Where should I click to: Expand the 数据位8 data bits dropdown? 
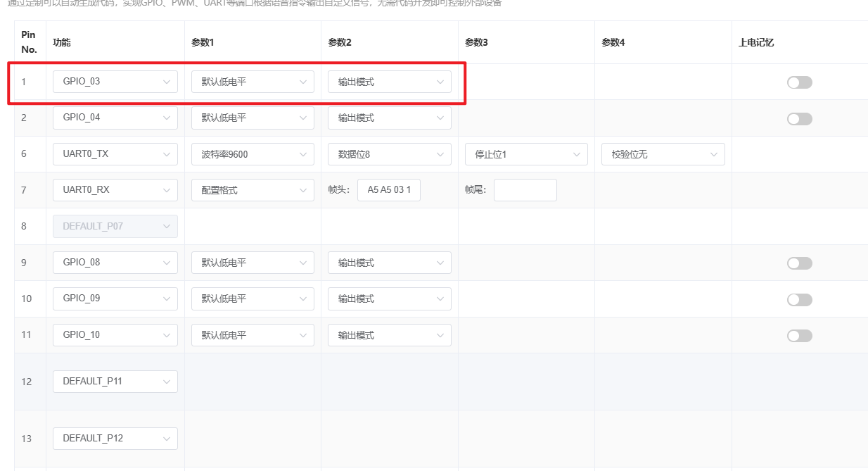(389, 153)
